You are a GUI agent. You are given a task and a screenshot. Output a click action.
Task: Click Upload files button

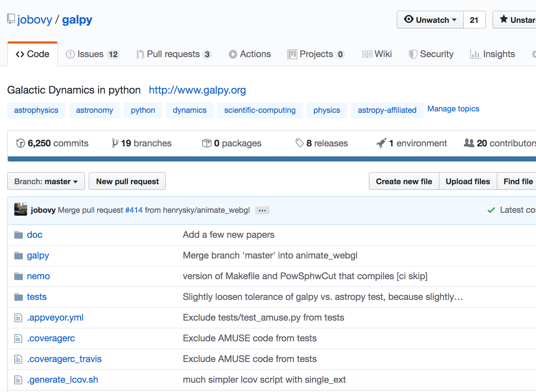point(468,181)
